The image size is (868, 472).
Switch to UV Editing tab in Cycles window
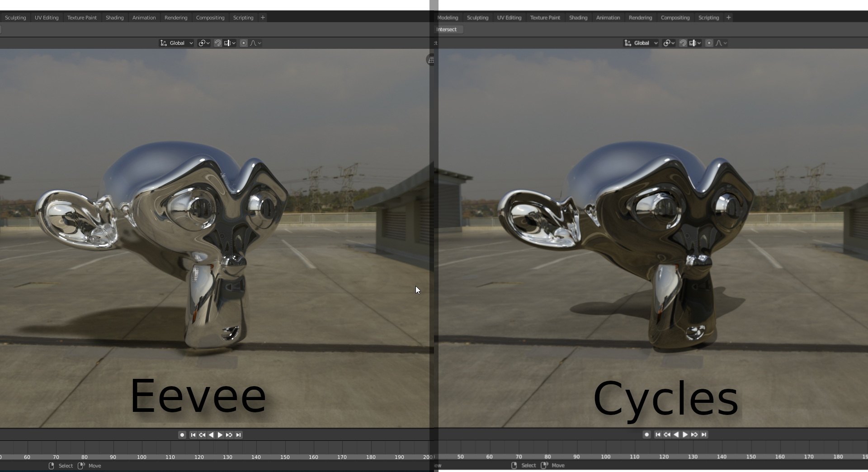[x=509, y=18]
